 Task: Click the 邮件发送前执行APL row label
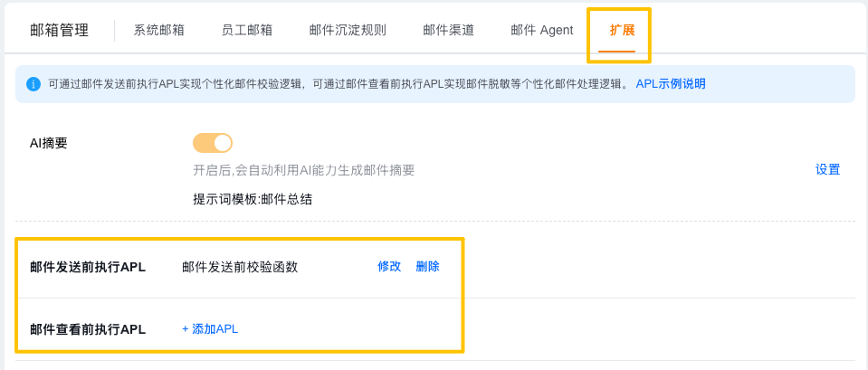point(88,267)
